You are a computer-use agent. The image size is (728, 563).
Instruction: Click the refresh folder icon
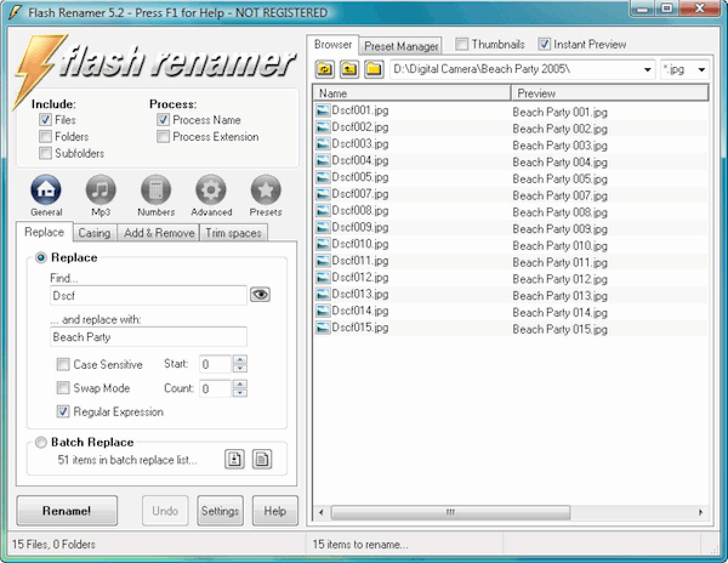click(324, 69)
